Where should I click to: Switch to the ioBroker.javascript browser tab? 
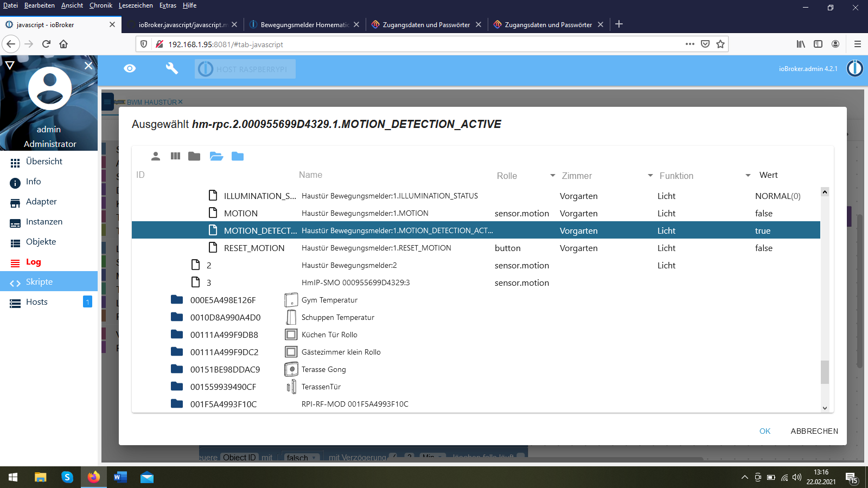[182, 24]
